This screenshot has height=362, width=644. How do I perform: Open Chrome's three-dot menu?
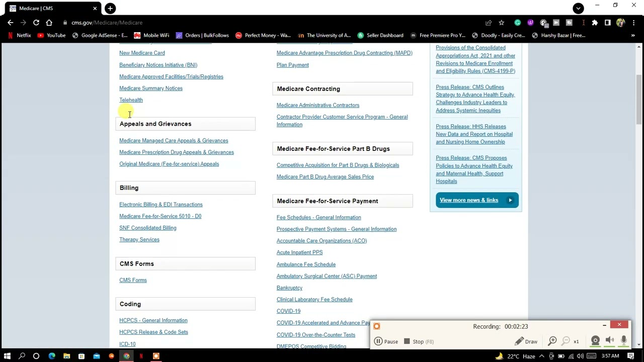(x=633, y=23)
